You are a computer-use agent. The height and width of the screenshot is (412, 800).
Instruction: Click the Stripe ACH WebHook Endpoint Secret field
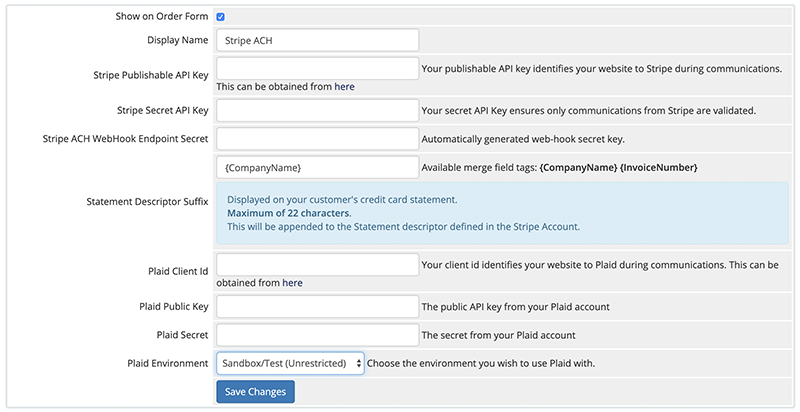[317, 139]
